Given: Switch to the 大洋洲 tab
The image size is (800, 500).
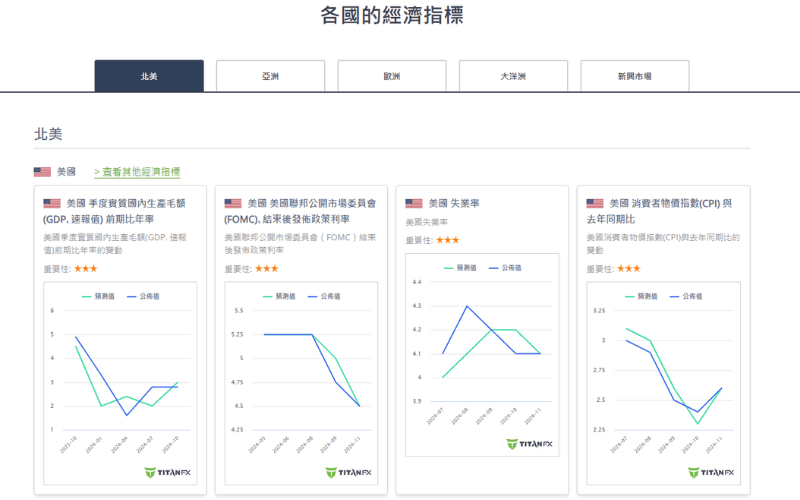Looking at the screenshot, I should [x=513, y=76].
